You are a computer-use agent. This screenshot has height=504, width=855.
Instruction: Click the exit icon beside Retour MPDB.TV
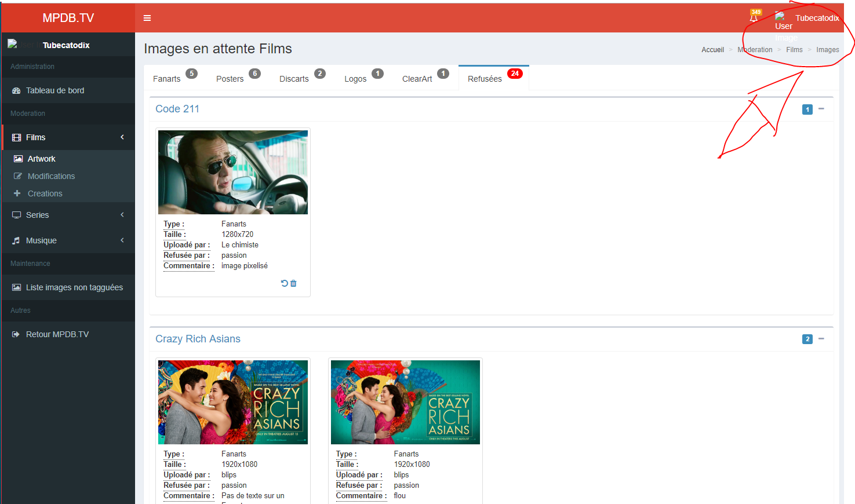click(16, 334)
